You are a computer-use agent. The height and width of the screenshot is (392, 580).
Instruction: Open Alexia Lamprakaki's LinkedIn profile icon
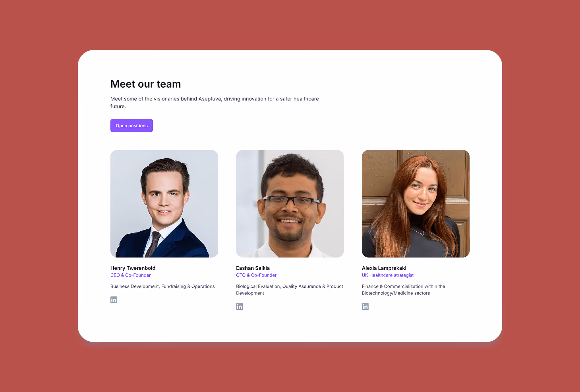[365, 307]
